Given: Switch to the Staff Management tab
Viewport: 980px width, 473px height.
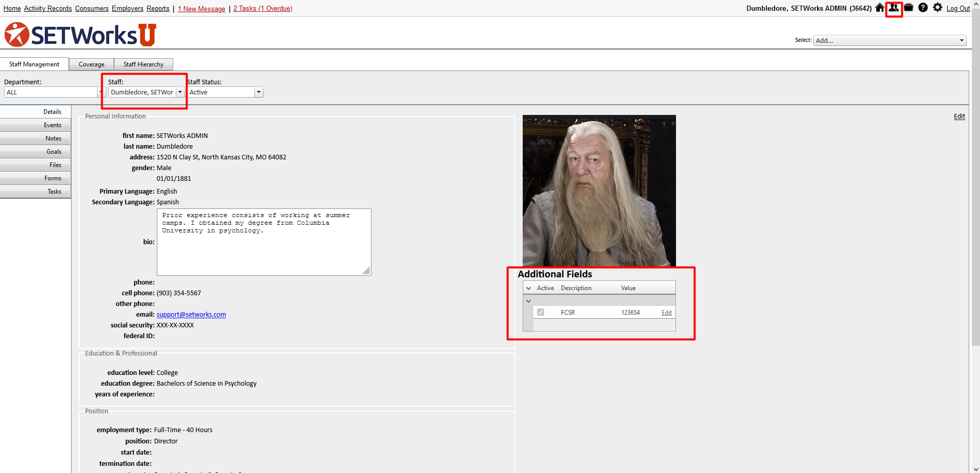Looking at the screenshot, I should tap(34, 64).
